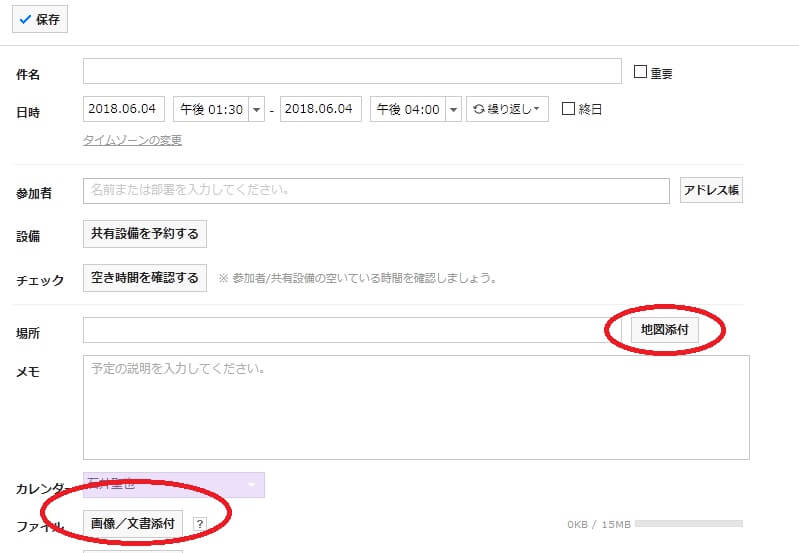Click 空き時間を確認する button

pyautogui.click(x=145, y=278)
